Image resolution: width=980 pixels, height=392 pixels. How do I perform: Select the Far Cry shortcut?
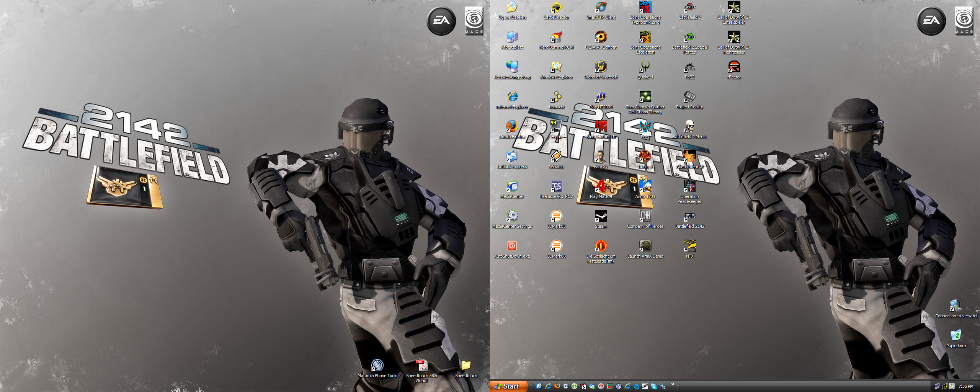pyautogui.click(x=601, y=160)
